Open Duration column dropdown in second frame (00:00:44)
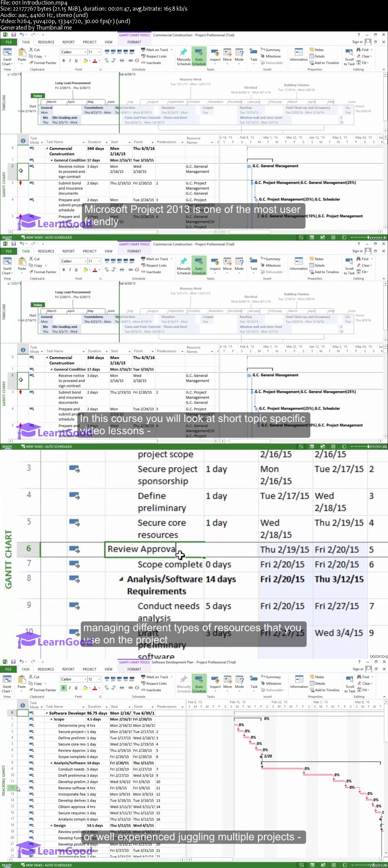Viewport: 388px width, 868px height. tap(106, 352)
